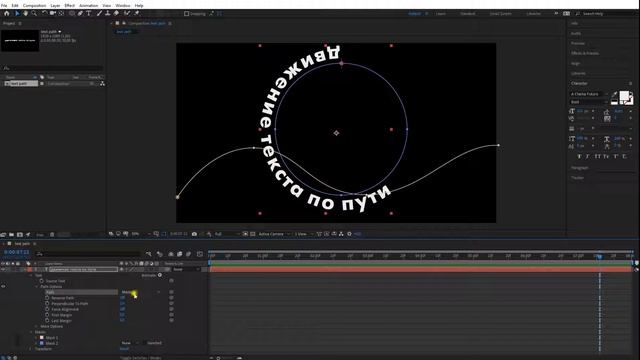Screen dimensions: 640x360
Task: Select the Shape tool
Action: coord(72,13)
